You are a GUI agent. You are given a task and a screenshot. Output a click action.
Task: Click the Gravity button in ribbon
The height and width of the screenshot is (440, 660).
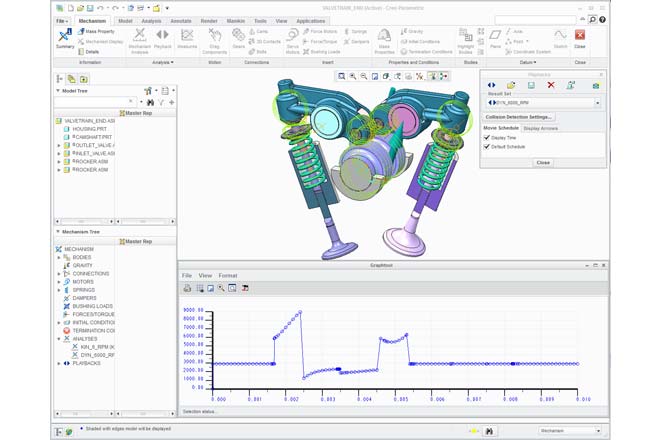[411, 32]
